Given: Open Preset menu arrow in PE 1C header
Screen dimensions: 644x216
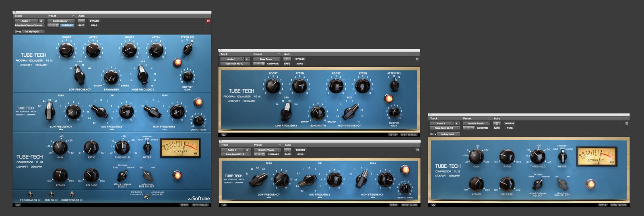Looking at the screenshot, I should click(279, 54).
